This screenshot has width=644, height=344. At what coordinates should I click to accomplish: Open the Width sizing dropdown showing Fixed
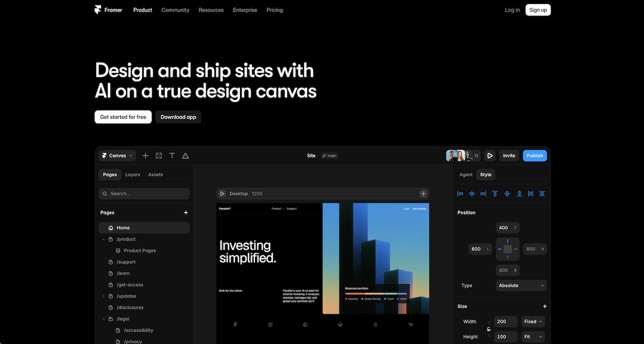pos(533,321)
